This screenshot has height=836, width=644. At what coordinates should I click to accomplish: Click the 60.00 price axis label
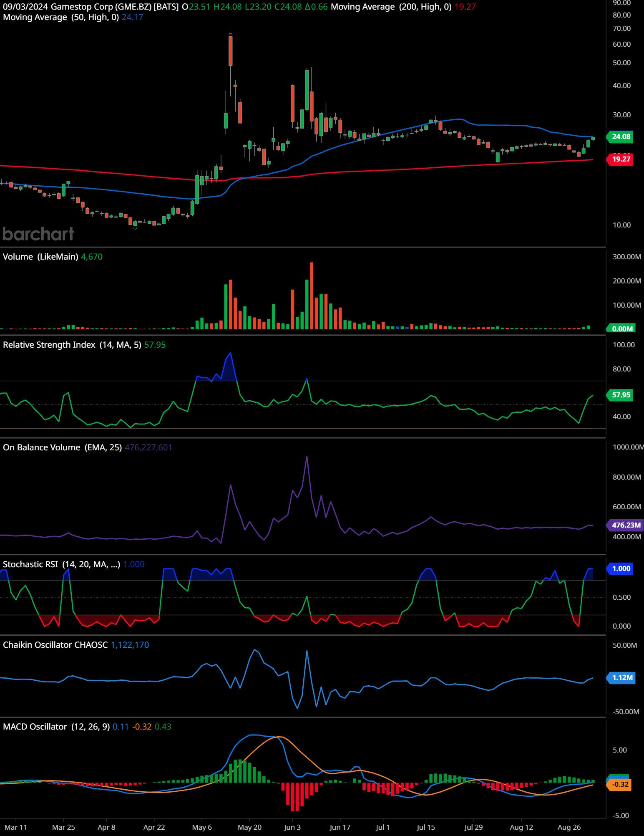pyautogui.click(x=621, y=44)
